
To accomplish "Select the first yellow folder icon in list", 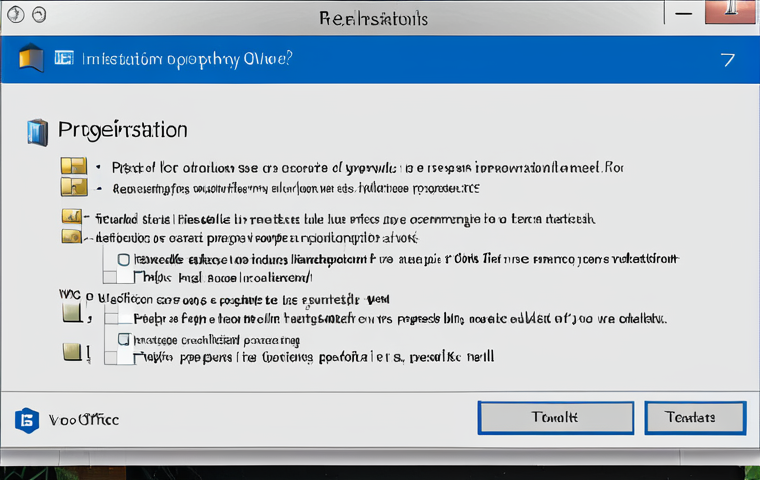I will tap(74, 166).
